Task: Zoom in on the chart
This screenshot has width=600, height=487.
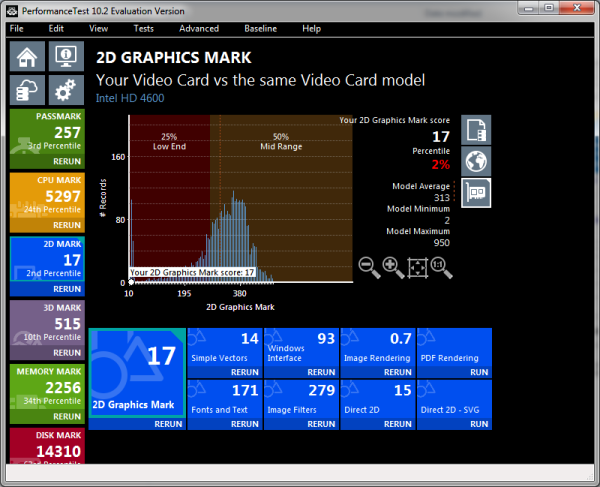Action: coord(393,267)
